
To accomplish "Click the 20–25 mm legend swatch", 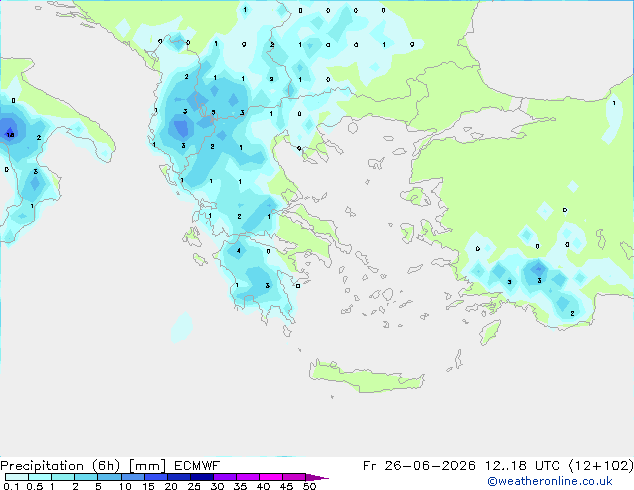I will point(178,477).
